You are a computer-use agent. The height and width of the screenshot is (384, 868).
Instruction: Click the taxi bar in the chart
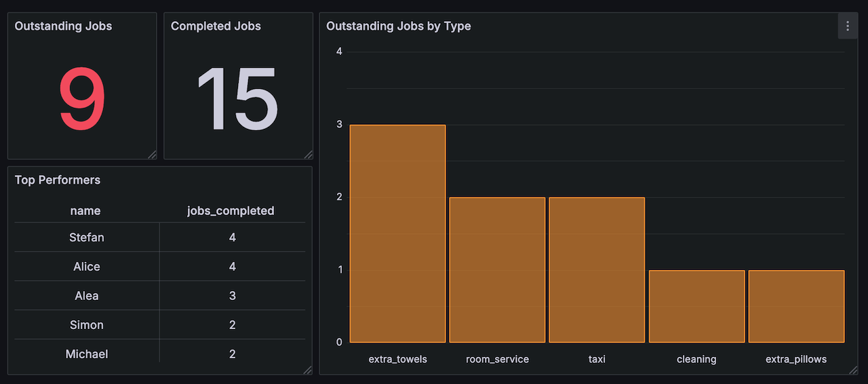[x=597, y=270]
